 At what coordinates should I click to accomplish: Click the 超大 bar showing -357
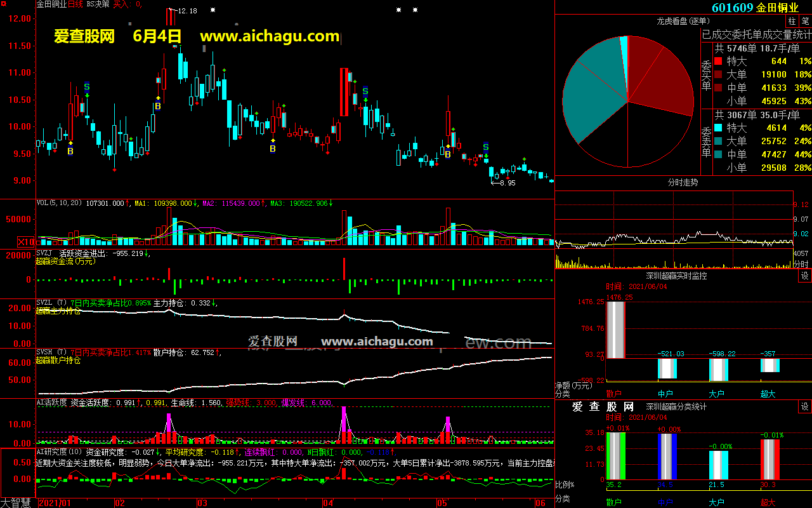(x=769, y=365)
